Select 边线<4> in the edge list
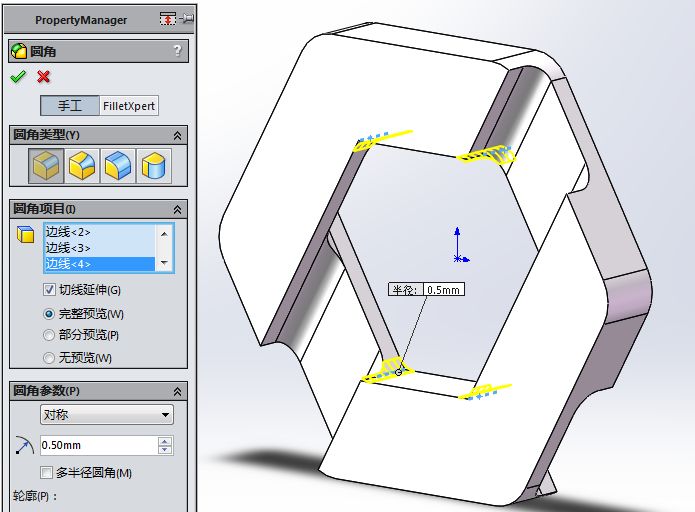 click(100, 264)
